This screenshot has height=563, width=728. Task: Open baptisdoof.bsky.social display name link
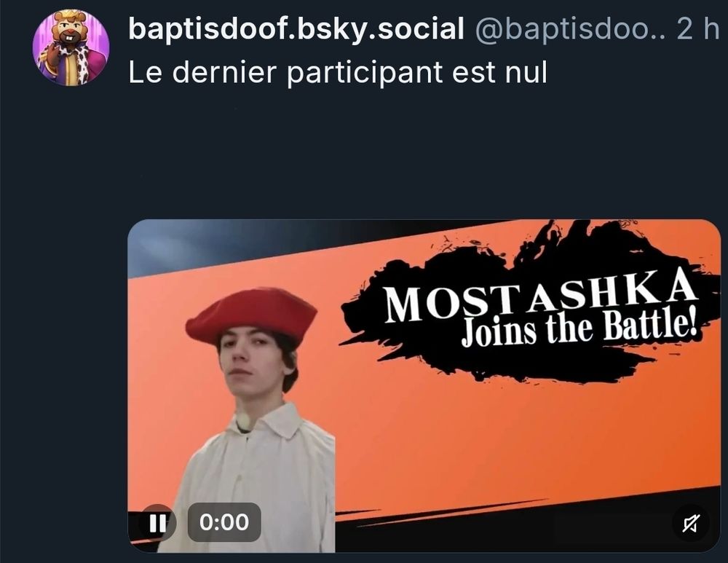[296, 28]
